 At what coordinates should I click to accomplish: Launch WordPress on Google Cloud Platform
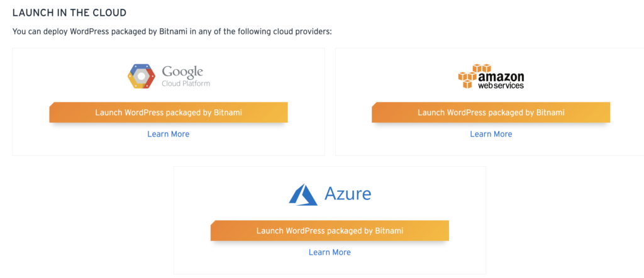tap(169, 113)
